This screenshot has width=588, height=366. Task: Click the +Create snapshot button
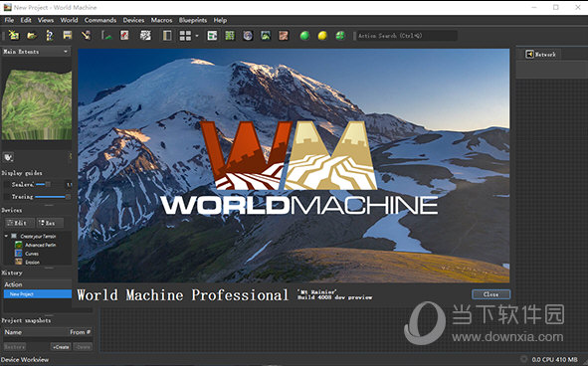coord(61,347)
